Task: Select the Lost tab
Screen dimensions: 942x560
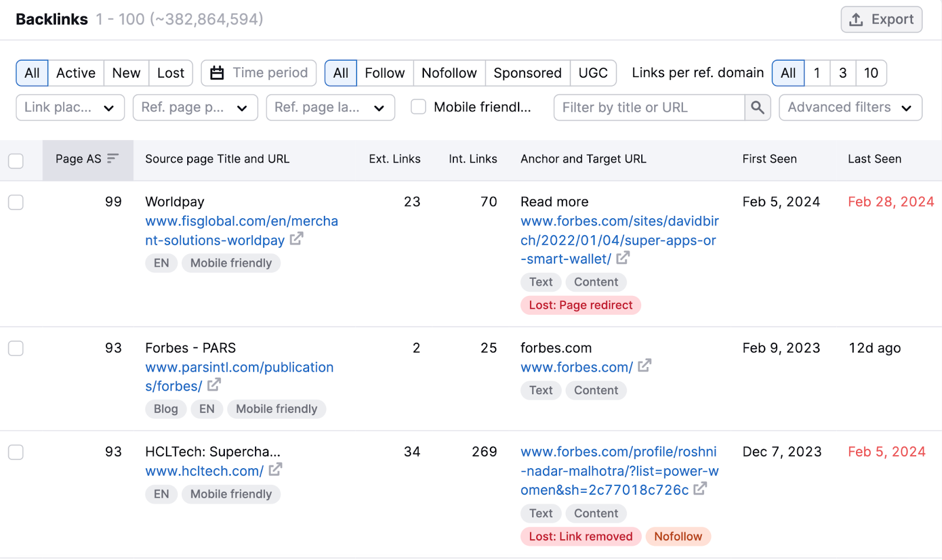Action: [x=171, y=73]
